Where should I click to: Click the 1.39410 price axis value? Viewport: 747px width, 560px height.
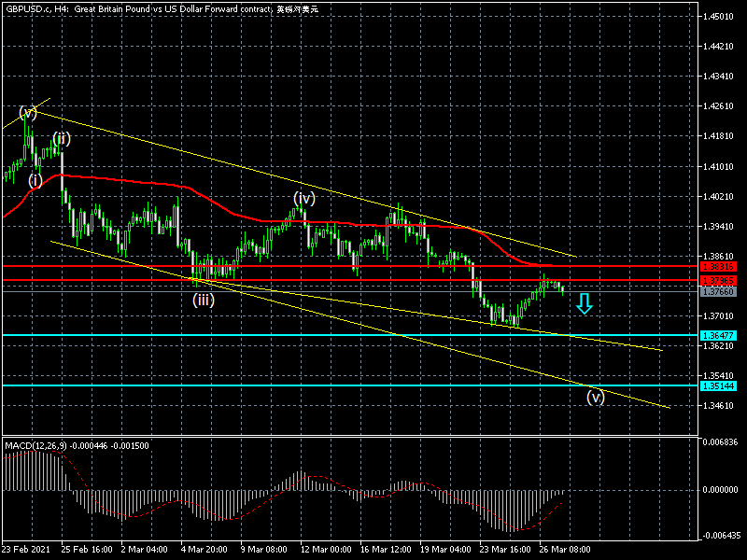[718, 226]
